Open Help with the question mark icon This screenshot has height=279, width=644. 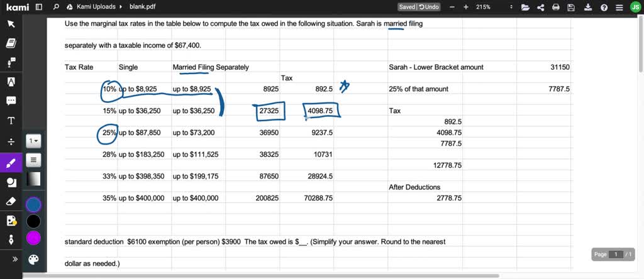(x=604, y=7)
